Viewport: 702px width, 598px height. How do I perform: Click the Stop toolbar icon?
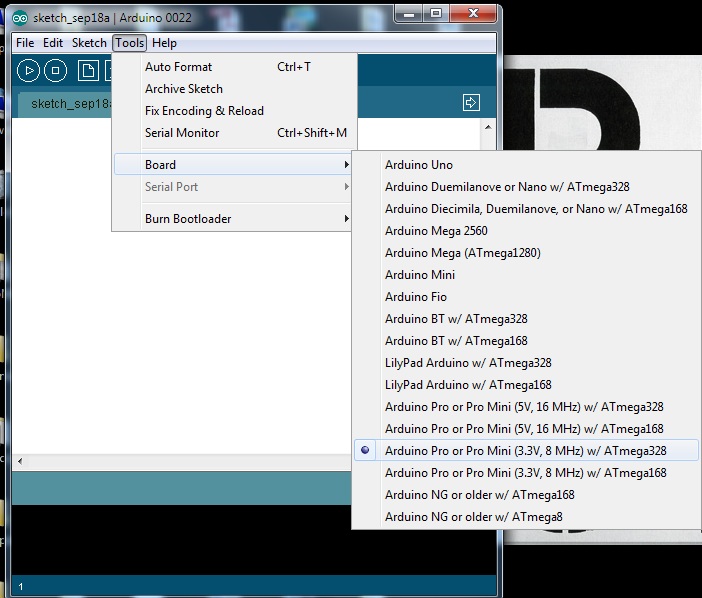(56, 71)
